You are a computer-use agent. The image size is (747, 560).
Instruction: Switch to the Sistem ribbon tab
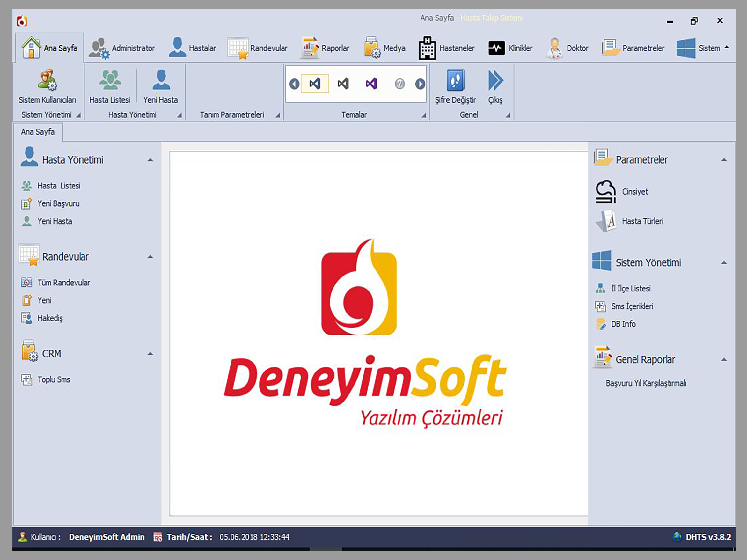point(698,48)
